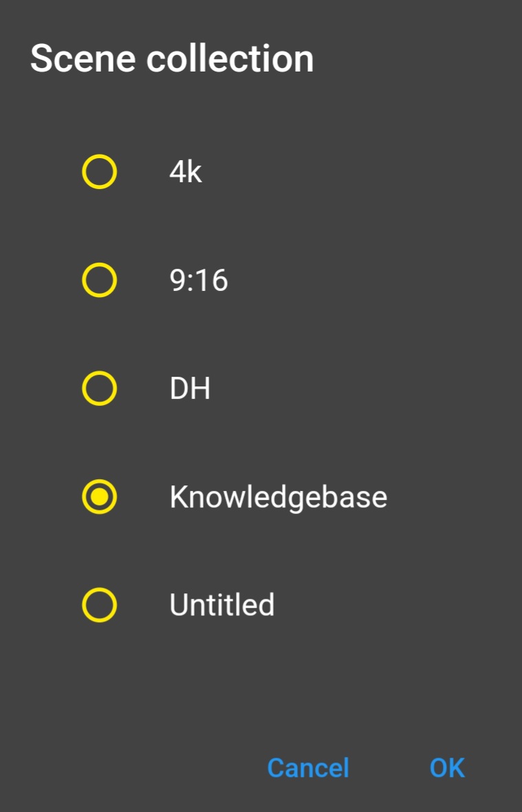
Task: Select the 9:16 radio button
Action: pyautogui.click(x=99, y=281)
